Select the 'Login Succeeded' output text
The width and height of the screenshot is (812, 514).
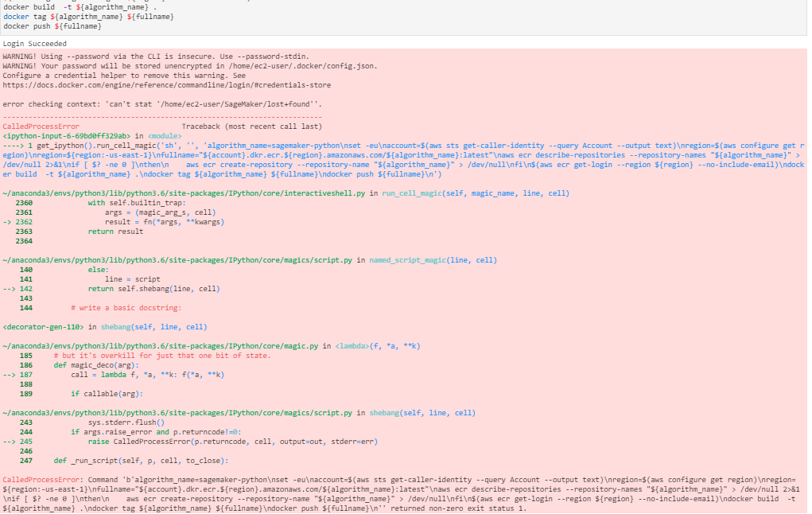coord(35,44)
